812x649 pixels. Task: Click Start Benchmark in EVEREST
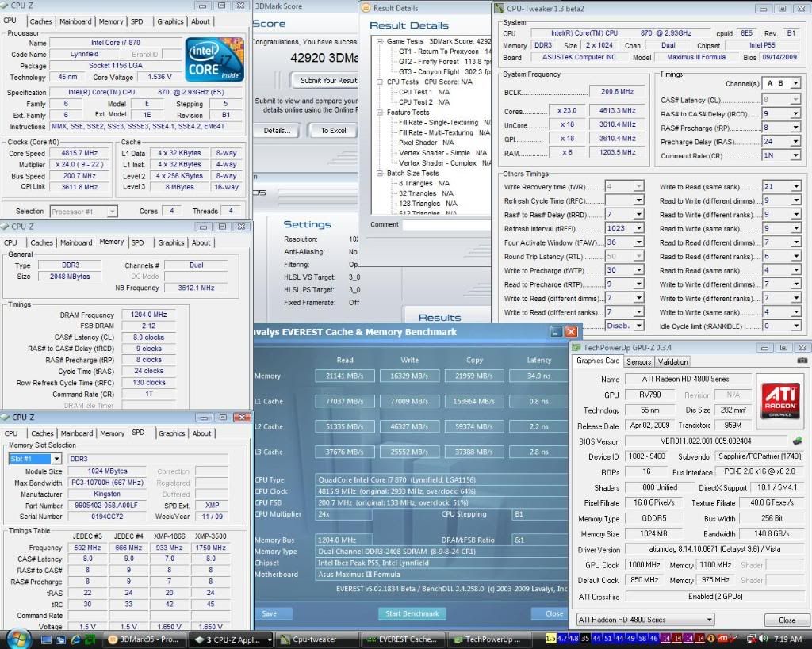coord(412,614)
